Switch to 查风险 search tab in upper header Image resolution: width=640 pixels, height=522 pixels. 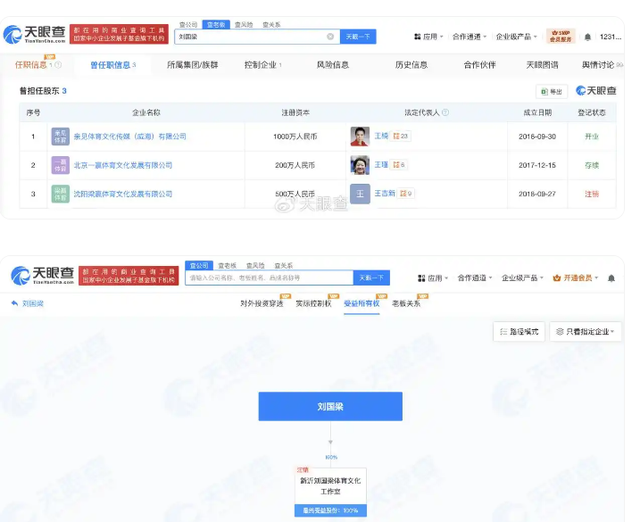click(244, 25)
